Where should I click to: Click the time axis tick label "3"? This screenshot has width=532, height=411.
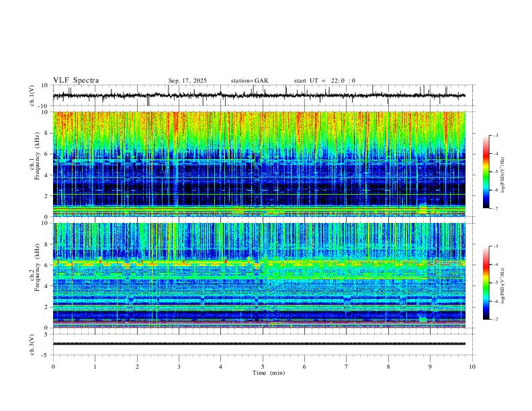click(x=179, y=367)
